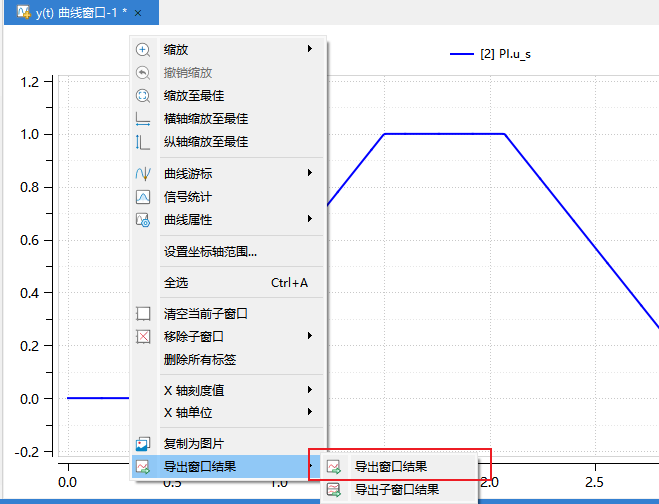This screenshot has width=659, height=504.
Task: Expand the 缩放 submenu arrow
Action: click(310, 49)
